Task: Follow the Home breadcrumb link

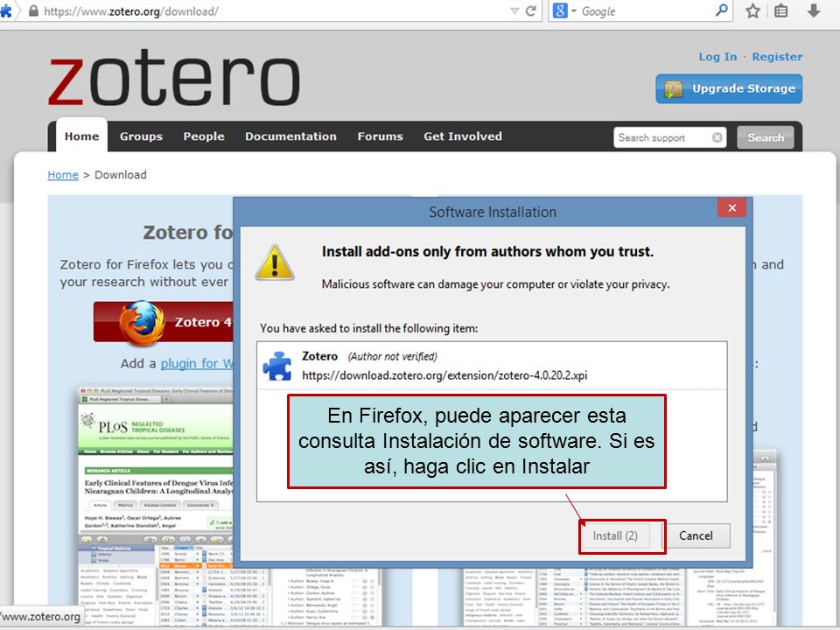Action: coord(63,175)
